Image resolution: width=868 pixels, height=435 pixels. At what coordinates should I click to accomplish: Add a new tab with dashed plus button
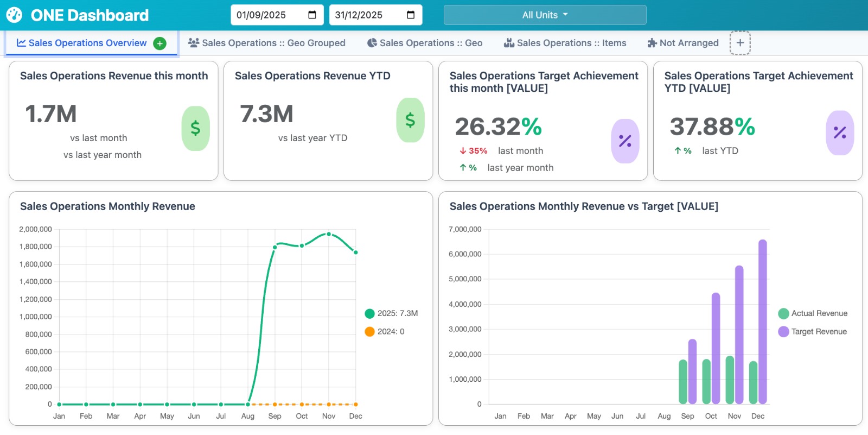(x=739, y=43)
